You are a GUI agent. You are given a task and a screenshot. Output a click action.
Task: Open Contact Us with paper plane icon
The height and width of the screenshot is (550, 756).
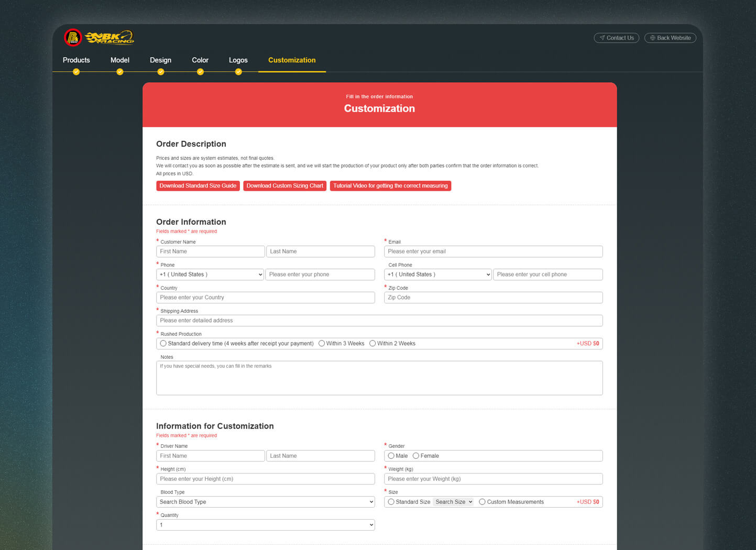pos(616,38)
